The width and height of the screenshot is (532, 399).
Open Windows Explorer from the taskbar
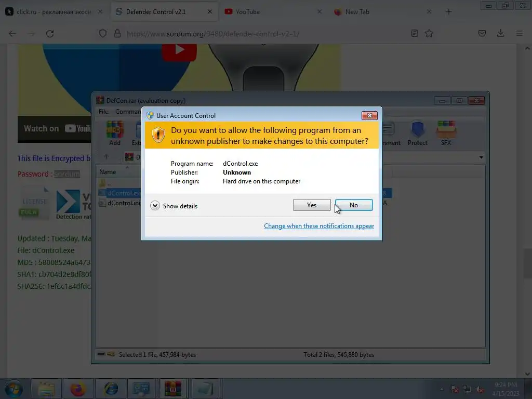click(x=46, y=389)
